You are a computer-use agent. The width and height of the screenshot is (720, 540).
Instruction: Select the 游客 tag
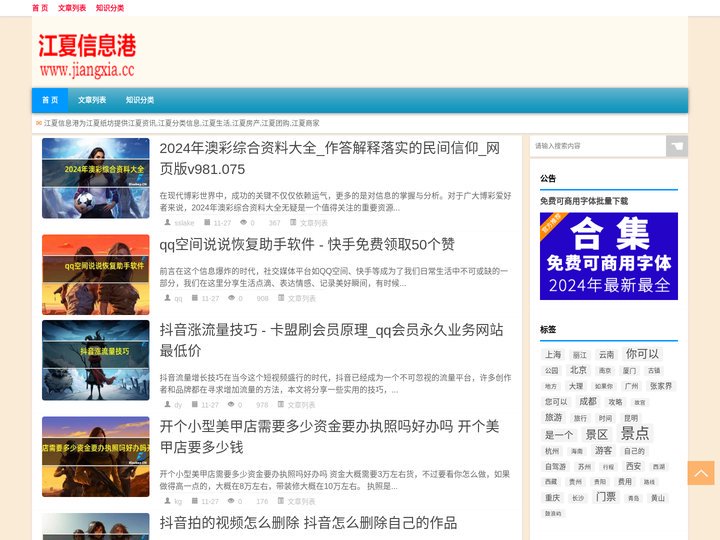[x=603, y=450]
